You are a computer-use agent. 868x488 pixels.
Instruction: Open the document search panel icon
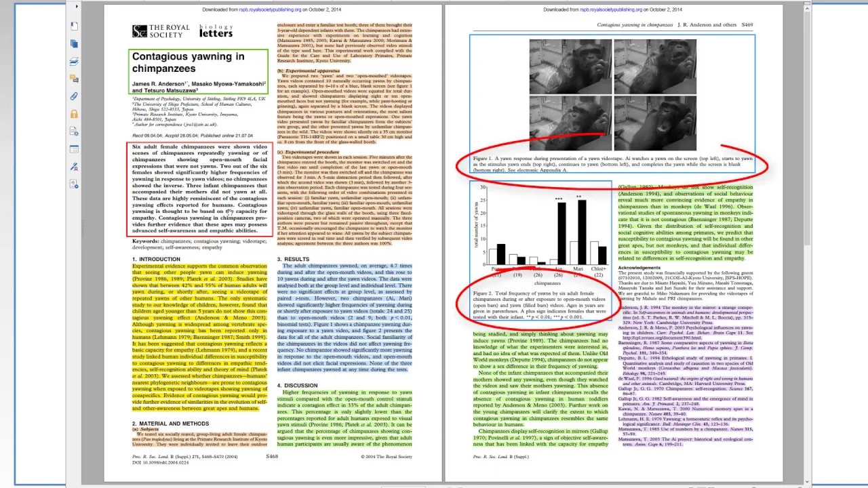pos(74,131)
